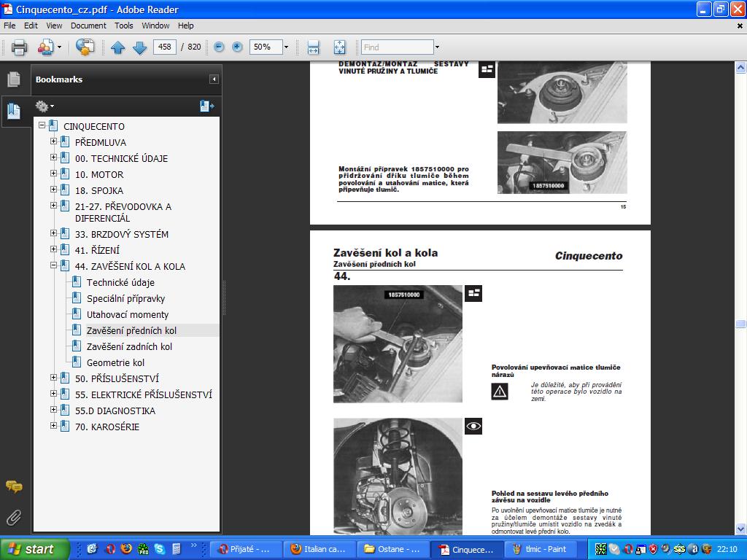Screen dimensions: 747x560
Task: Select the Geometrie kol bookmark
Action: point(115,362)
